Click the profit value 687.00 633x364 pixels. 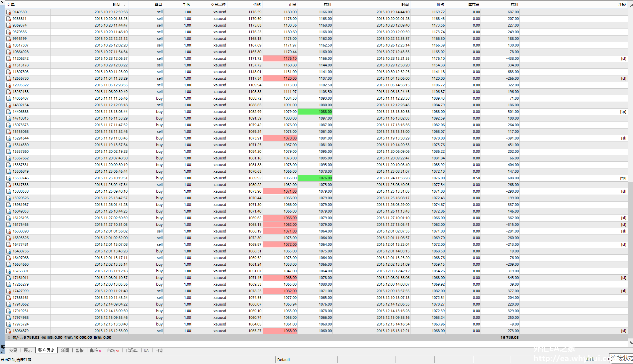(513, 12)
